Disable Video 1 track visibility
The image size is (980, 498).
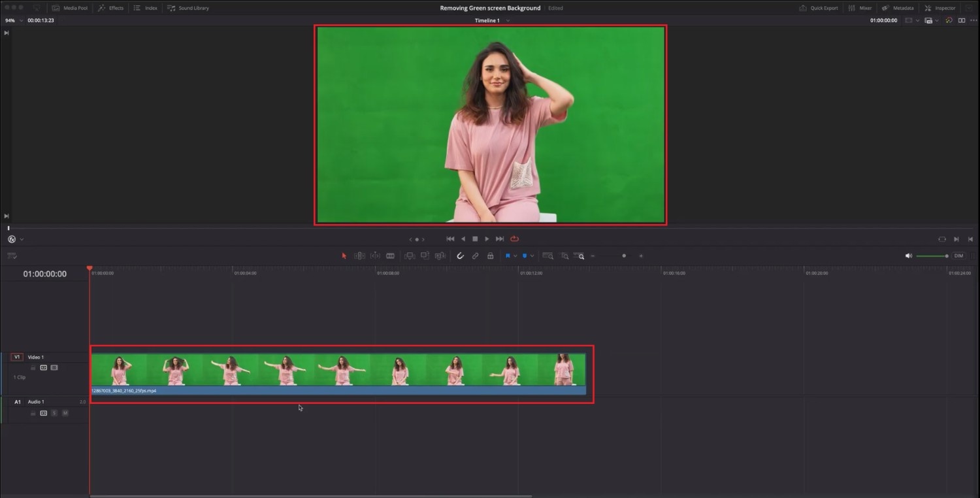(54, 368)
